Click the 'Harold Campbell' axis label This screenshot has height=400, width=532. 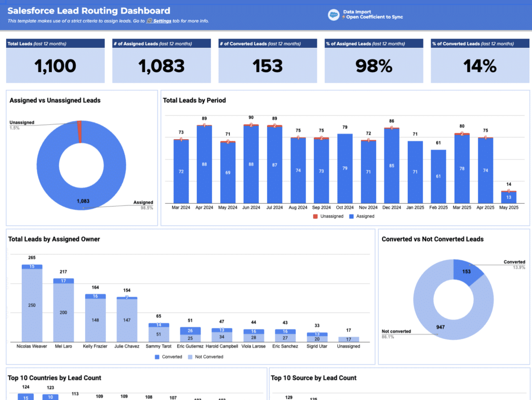[x=221, y=346]
